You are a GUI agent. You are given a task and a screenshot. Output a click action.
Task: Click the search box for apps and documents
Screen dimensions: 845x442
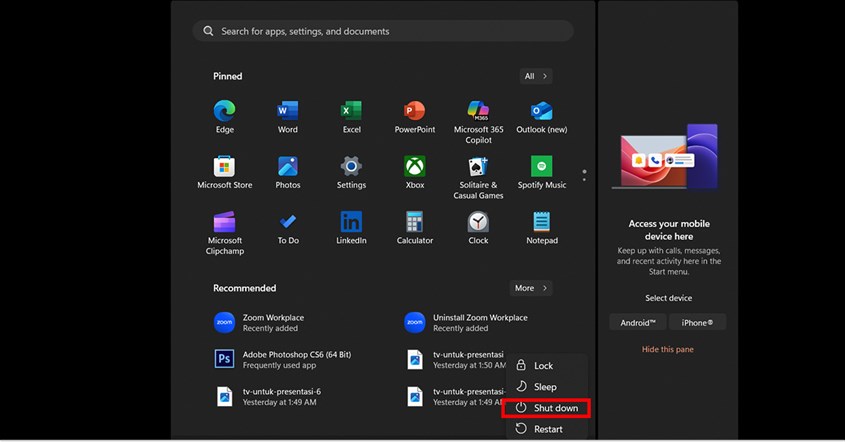pos(383,31)
